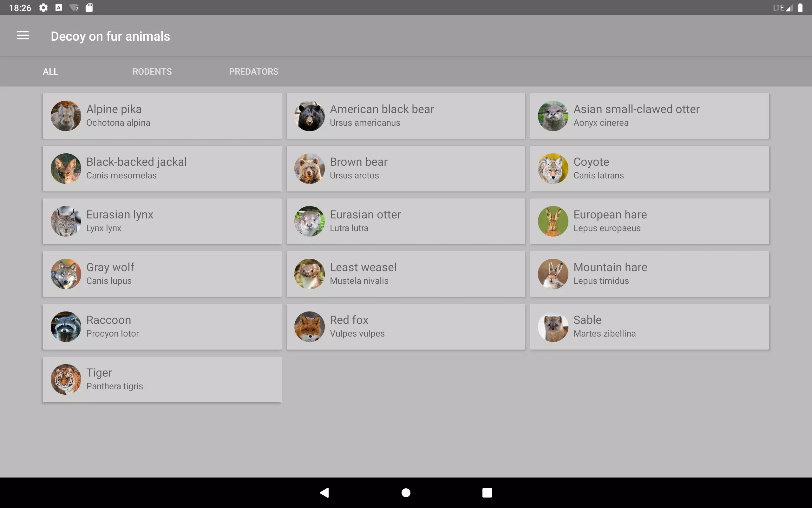The image size is (812, 508).
Task: Tap the European hare photo
Action: tap(553, 221)
